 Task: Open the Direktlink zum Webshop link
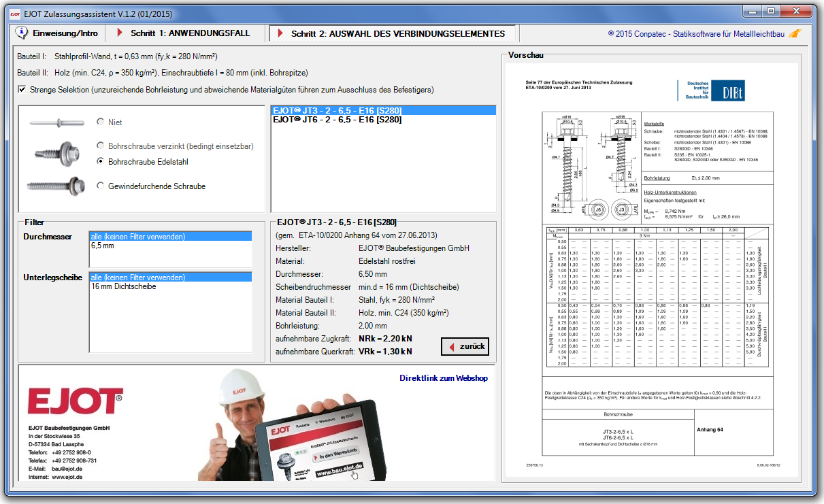pos(443,378)
